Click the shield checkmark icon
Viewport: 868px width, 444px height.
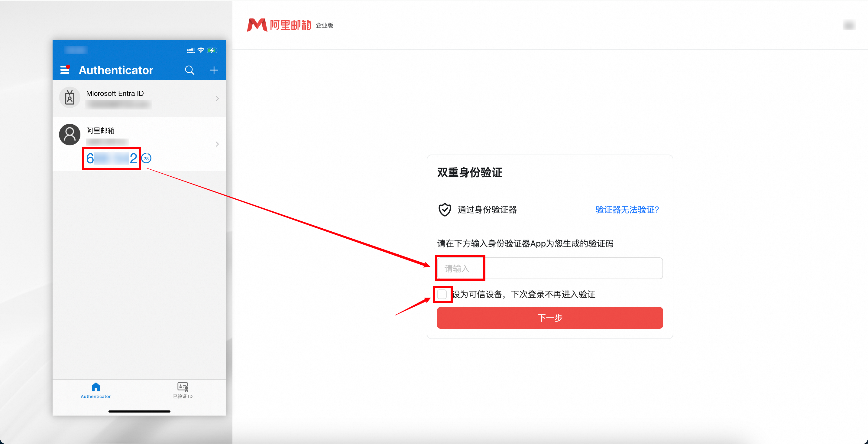tap(445, 210)
